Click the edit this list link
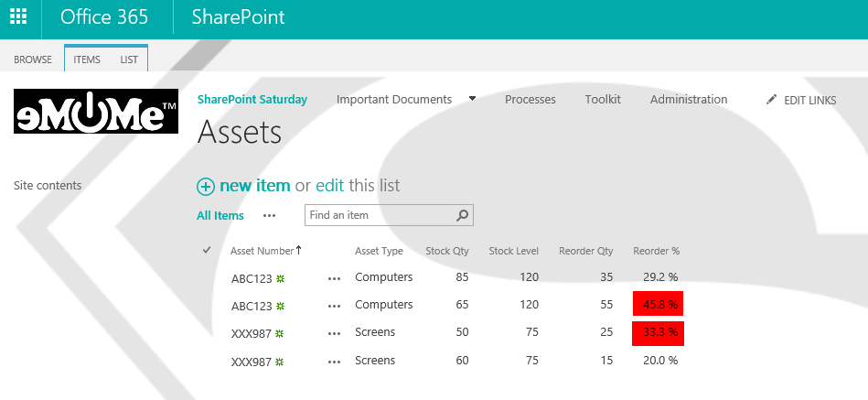This screenshot has width=868, height=400. click(x=329, y=186)
